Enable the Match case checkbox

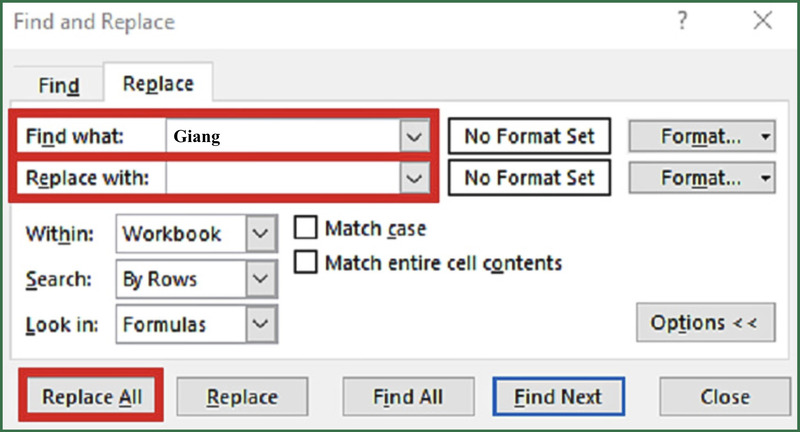[306, 229]
